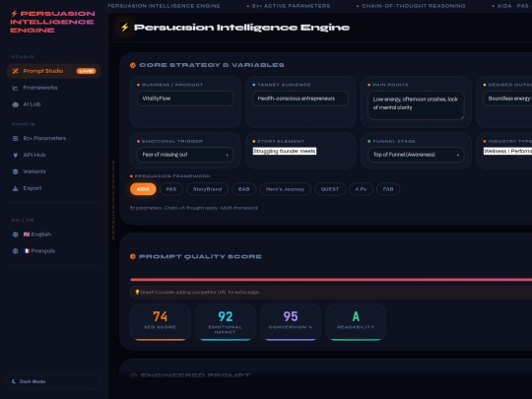The image size is (532, 399).
Task: Click the '87 parameters · Chain-of-thought ready' note
Action: [x=194, y=208]
